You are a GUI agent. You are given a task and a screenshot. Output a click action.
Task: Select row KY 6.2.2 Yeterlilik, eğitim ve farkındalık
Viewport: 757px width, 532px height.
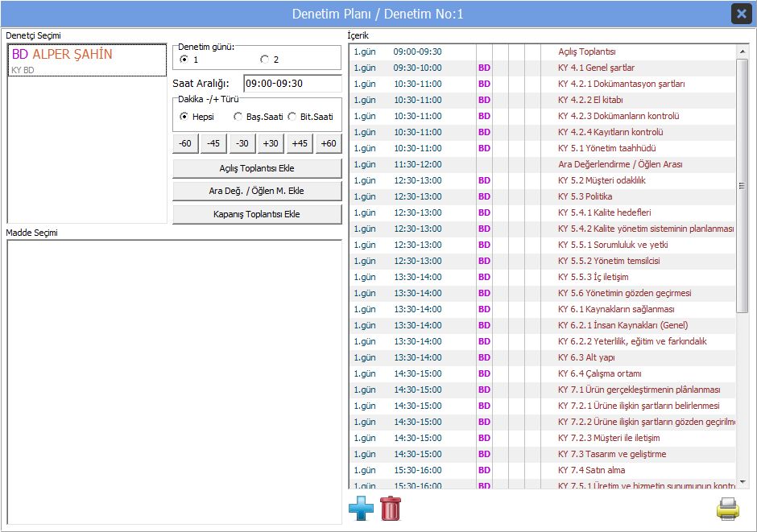point(542,341)
